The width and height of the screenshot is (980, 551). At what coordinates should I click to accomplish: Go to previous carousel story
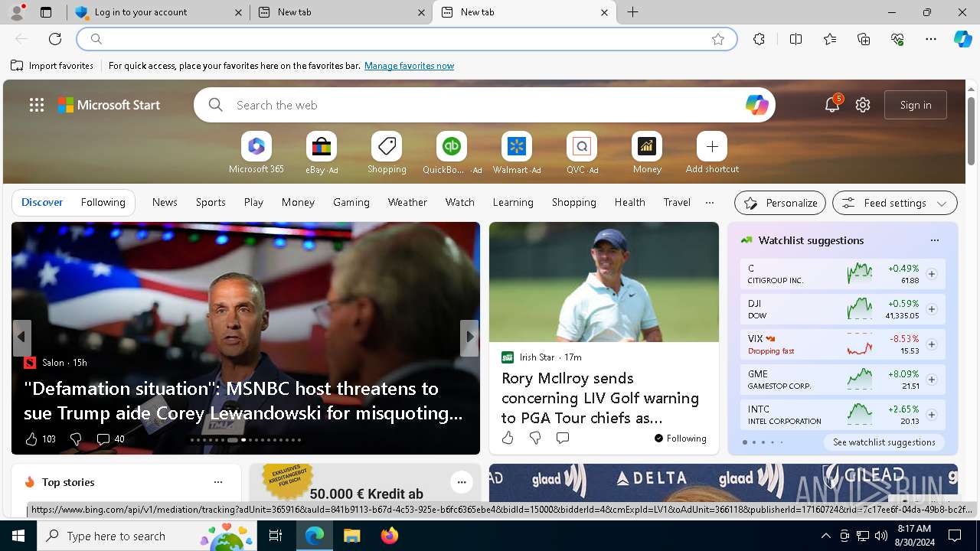(21, 337)
